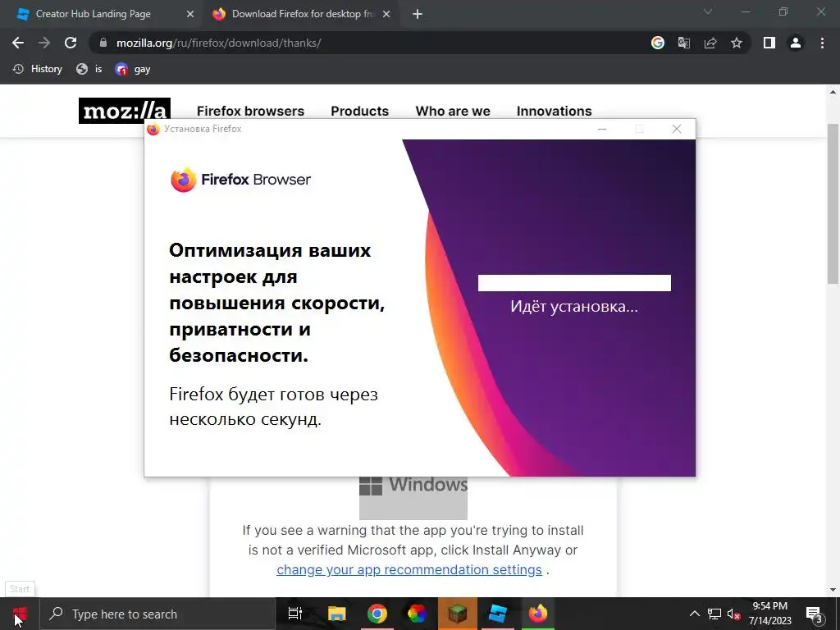Open Task View from the taskbar

[x=295, y=614]
